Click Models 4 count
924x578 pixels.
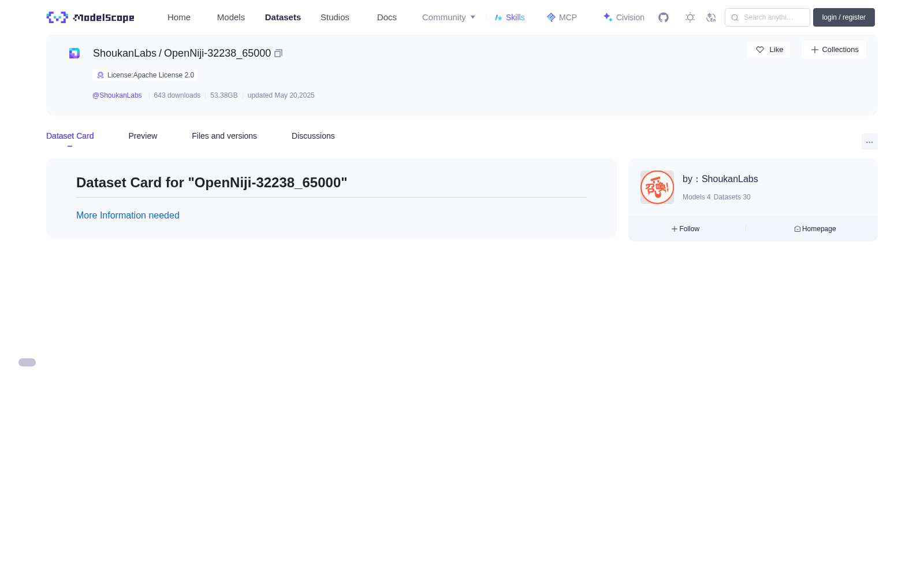pyautogui.click(x=696, y=197)
